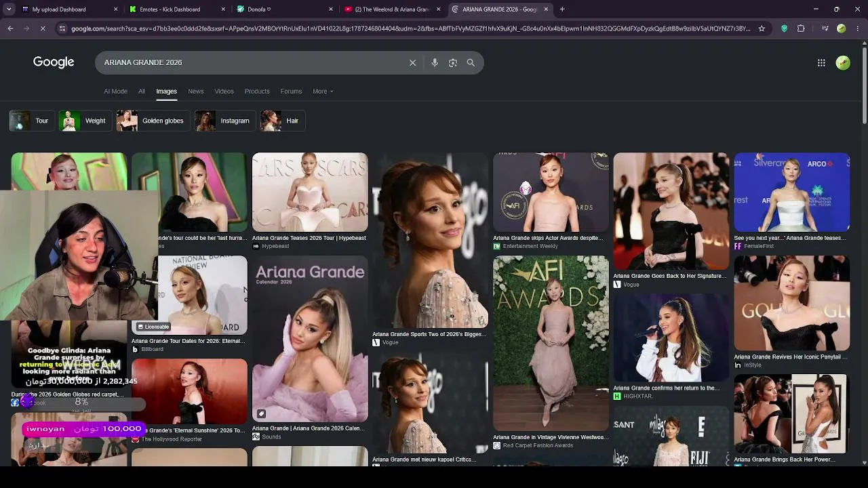Screen dimensions: 868x488
Task: Filter images by Weight chip
Action: click(x=84, y=121)
